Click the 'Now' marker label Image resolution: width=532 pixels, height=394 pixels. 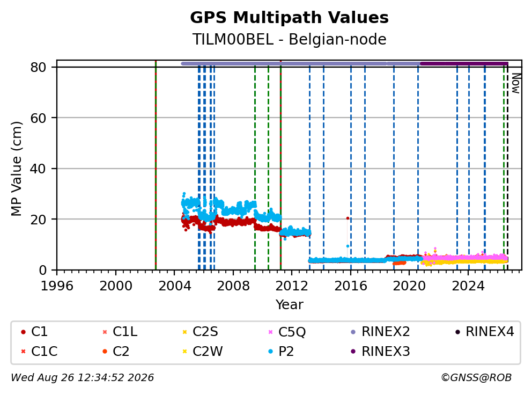pyautogui.click(x=516, y=83)
